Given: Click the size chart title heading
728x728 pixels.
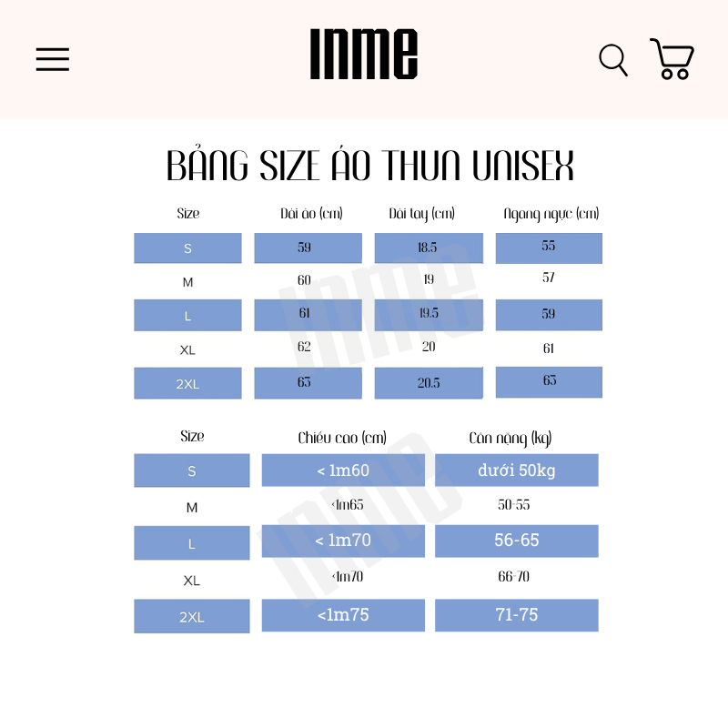Looking at the screenshot, I should [369, 167].
